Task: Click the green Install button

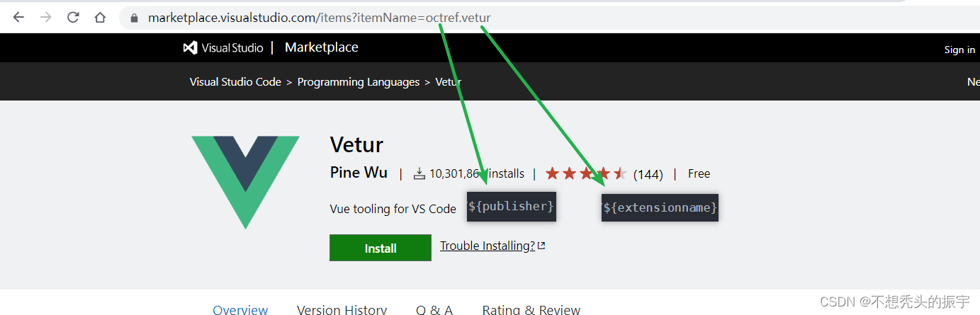Action: pyautogui.click(x=381, y=248)
